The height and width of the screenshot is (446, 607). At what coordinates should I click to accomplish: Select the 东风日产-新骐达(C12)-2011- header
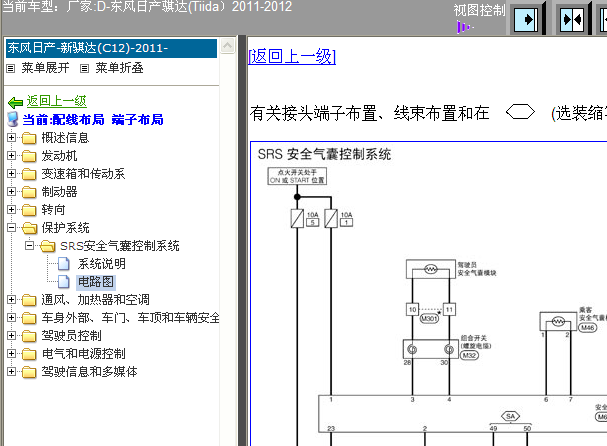111,48
